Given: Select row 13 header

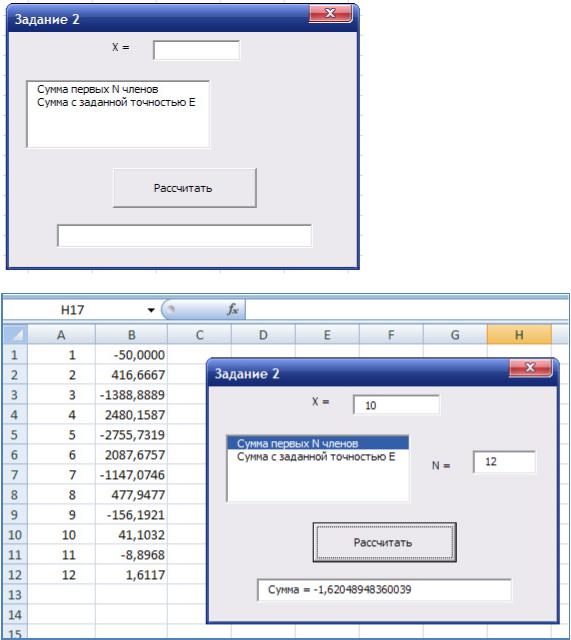Looking at the screenshot, I should [x=15, y=595].
